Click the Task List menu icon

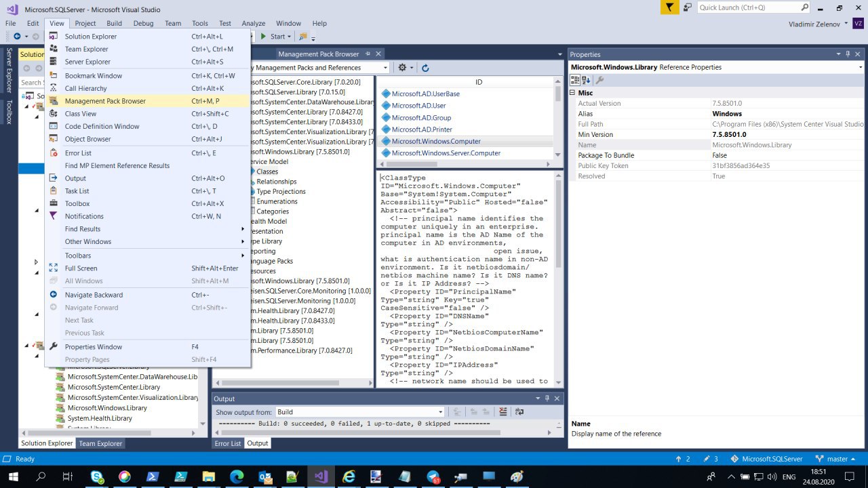[x=54, y=191]
